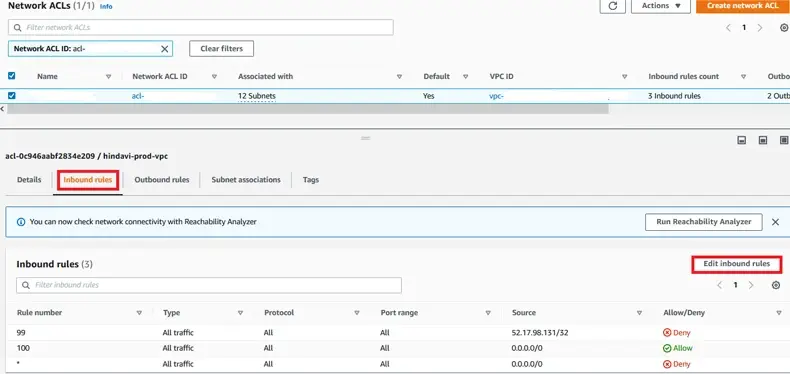
Task: Click Allow status of rule 100
Action: coord(678,348)
